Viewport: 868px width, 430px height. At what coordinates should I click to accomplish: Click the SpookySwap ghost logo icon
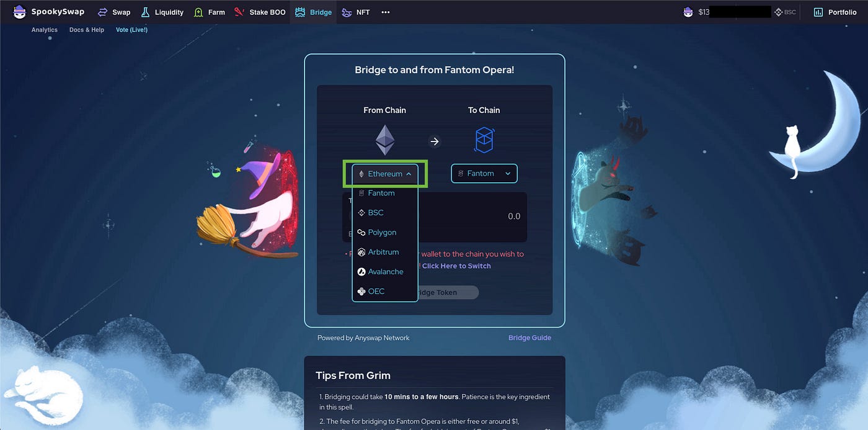(20, 12)
